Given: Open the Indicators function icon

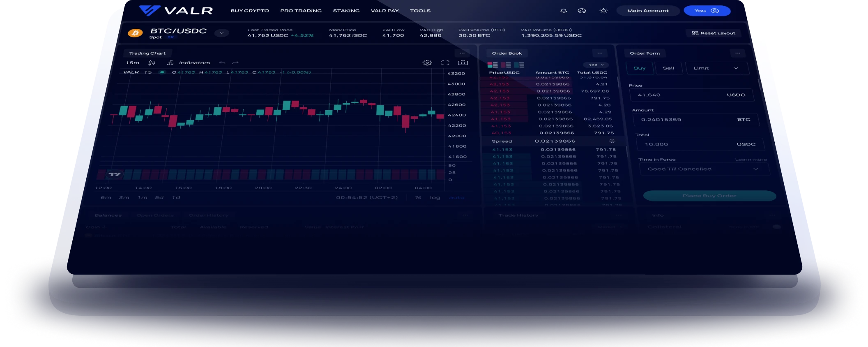Looking at the screenshot, I should click(x=170, y=63).
